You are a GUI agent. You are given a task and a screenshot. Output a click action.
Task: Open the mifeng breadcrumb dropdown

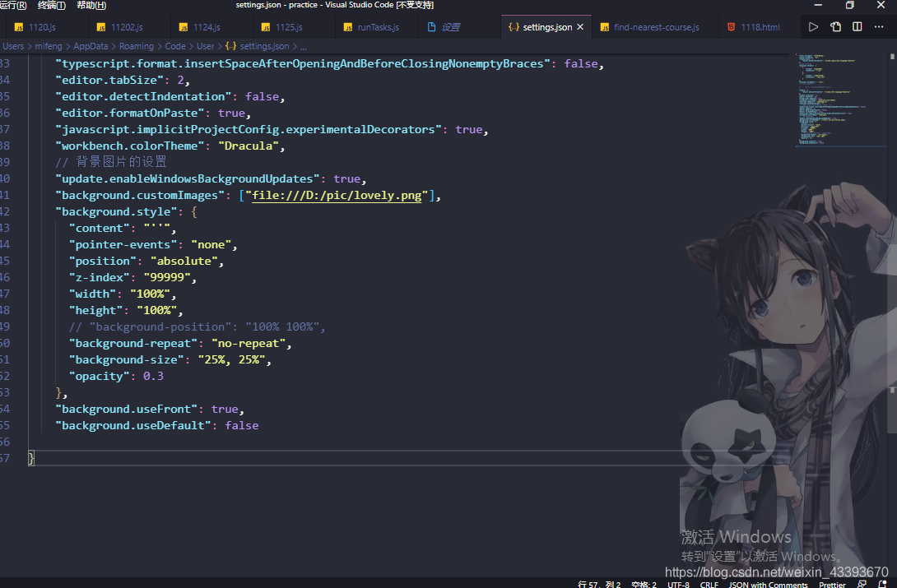(x=48, y=46)
